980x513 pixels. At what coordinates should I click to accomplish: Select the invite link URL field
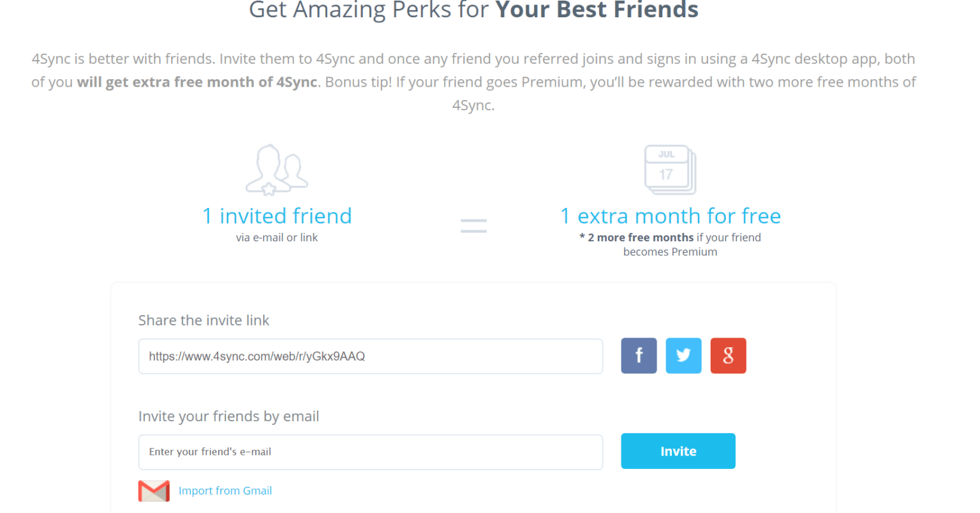[371, 356]
